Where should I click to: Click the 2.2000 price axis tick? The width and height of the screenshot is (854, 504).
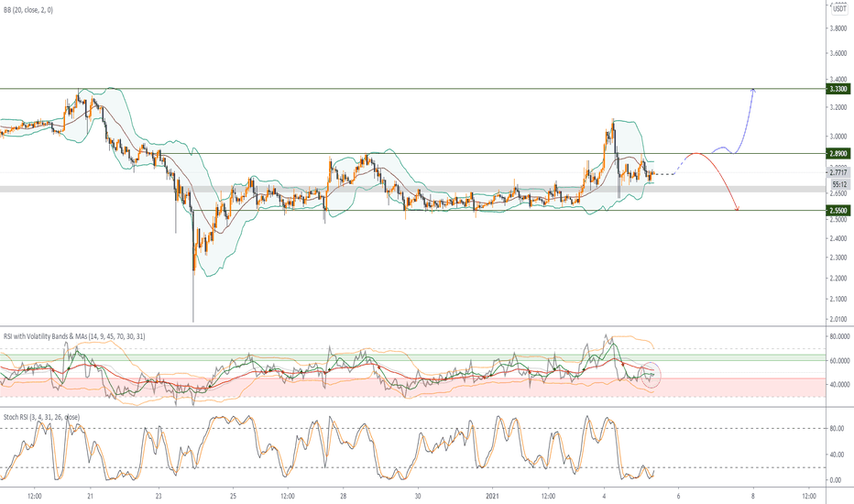[838, 279]
